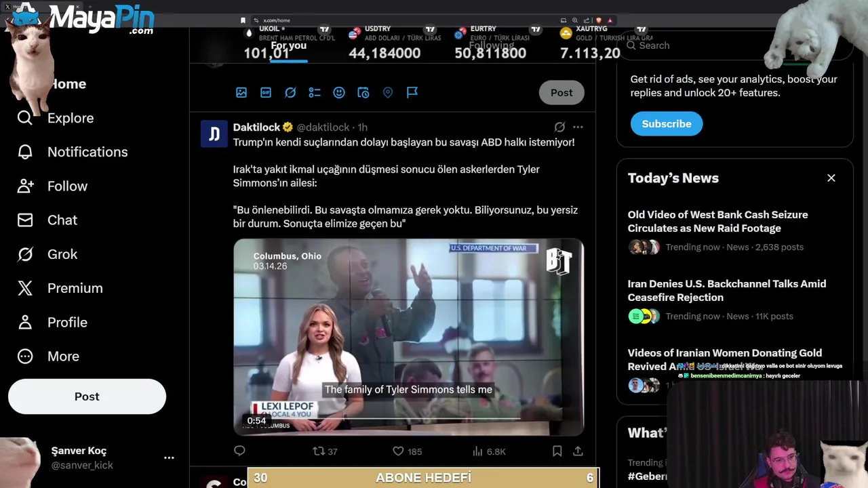Click the browser bookmark icon beside the address bar
This screenshot has height=488, width=868.
point(243,20)
